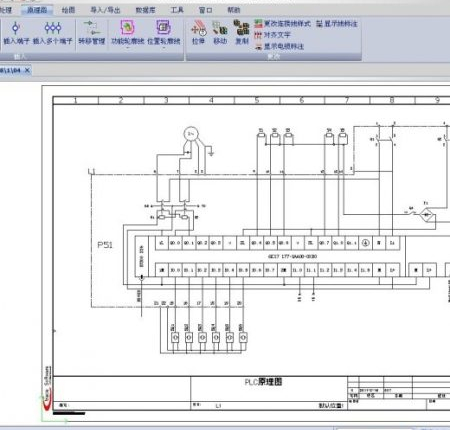Select the motor symbol in the schematic
The image size is (450, 430).
tap(191, 134)
